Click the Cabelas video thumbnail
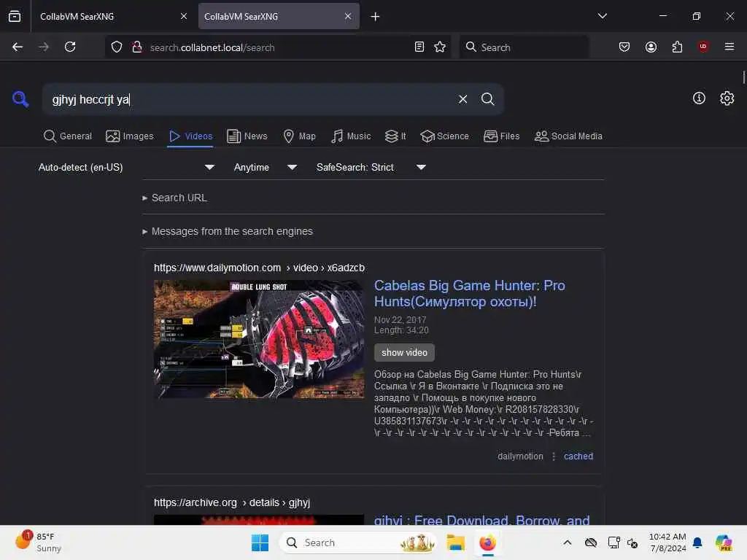The image size is (747, 560). 259,339
